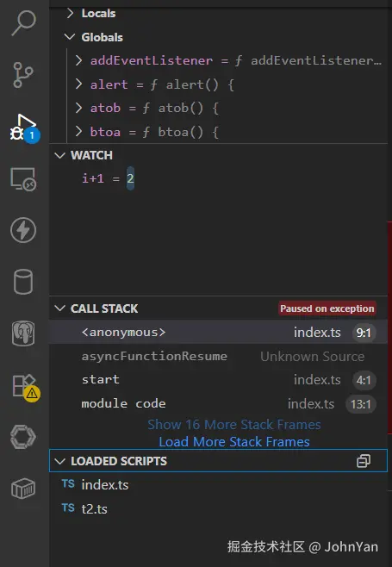Open t2.ts TypeScript file icon
The height and width of the screenshot is (567, 392).
[x=68, y=508]
